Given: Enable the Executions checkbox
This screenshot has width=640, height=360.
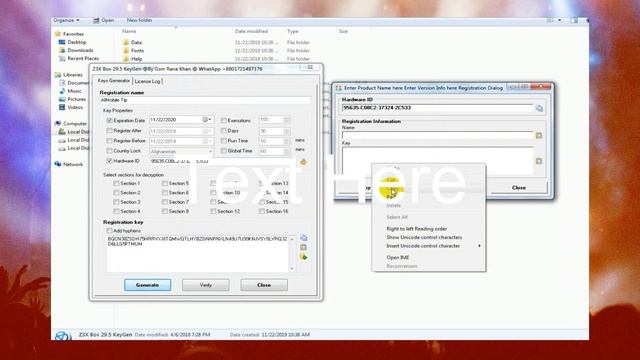Looking at the screenshot, I should tap(223, 120).
